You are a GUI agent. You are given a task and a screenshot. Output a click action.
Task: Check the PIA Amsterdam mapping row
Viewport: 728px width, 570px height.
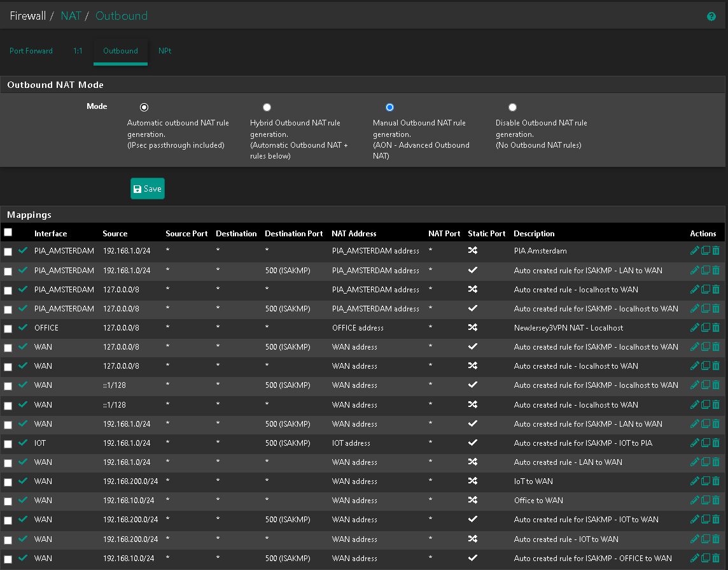click(8, 252)
